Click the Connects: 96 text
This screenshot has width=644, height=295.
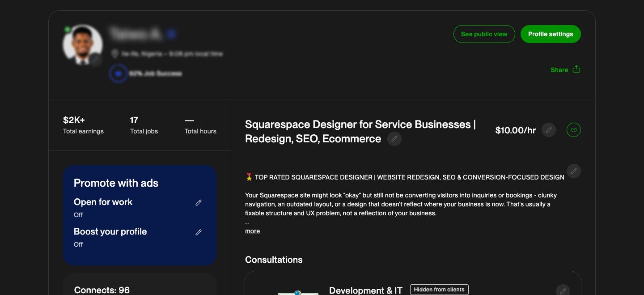click(102, 290)
